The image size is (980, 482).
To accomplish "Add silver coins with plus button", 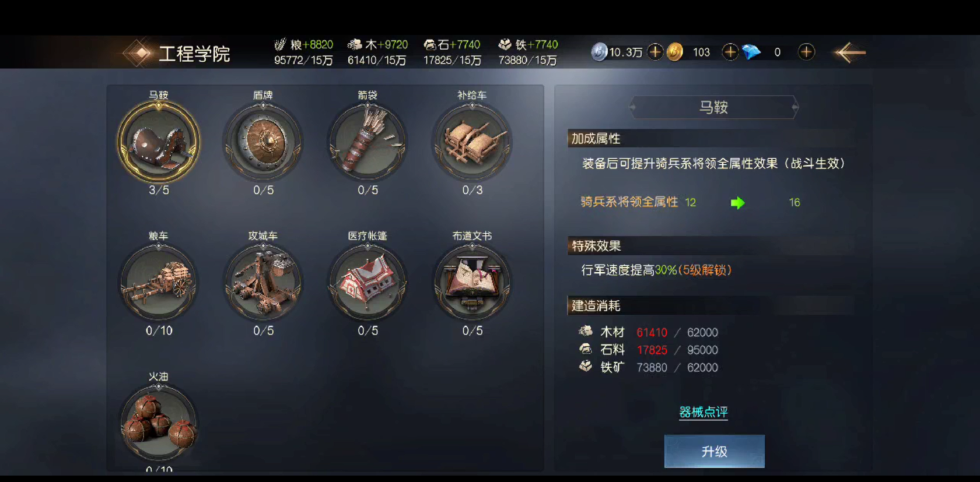I will (x=655, y=52).
